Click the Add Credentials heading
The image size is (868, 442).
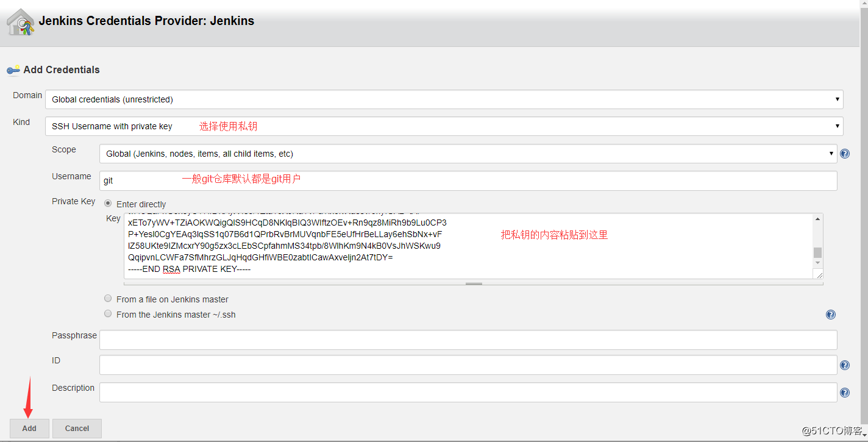[62, 70]
